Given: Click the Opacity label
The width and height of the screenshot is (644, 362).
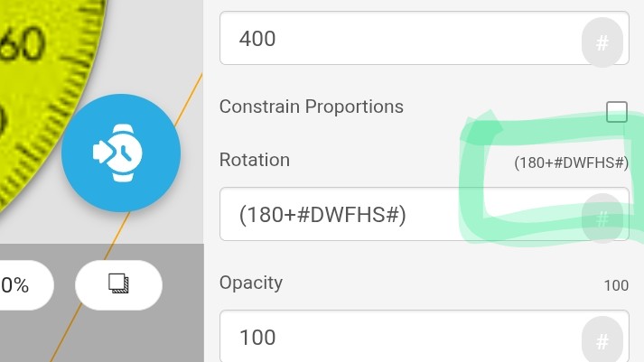Looking at the screenshot, I should point(250,283).
